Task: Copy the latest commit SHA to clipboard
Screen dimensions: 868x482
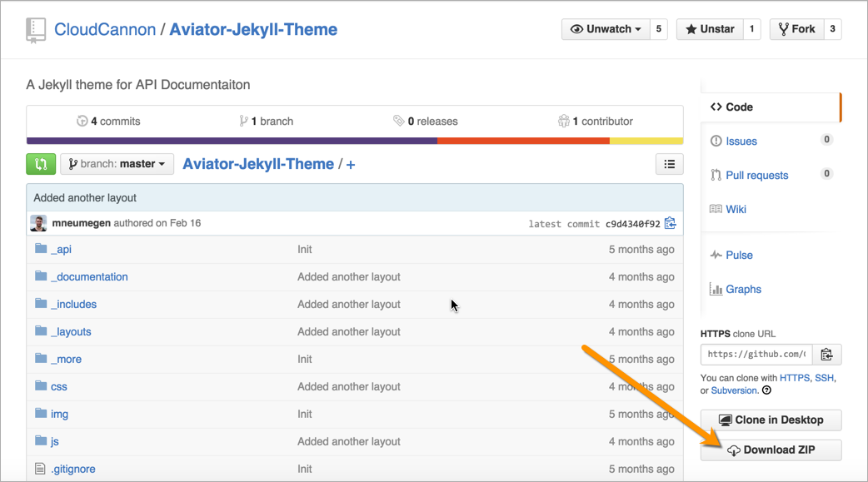Action: (x=670, y=223)
